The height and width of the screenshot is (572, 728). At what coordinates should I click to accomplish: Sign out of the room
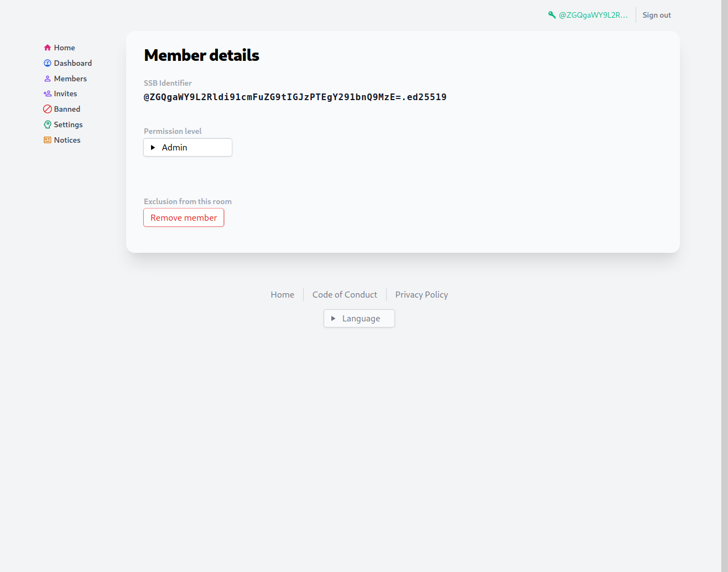[x=656, y=15]
